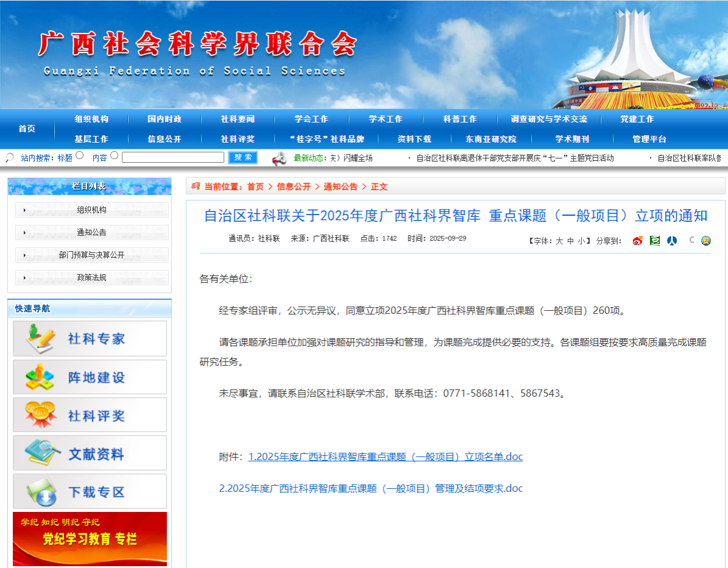The width and height of the screenshot is (728, 568).
Task: Select the 内容 search radio button
Action: coord(114,156)
